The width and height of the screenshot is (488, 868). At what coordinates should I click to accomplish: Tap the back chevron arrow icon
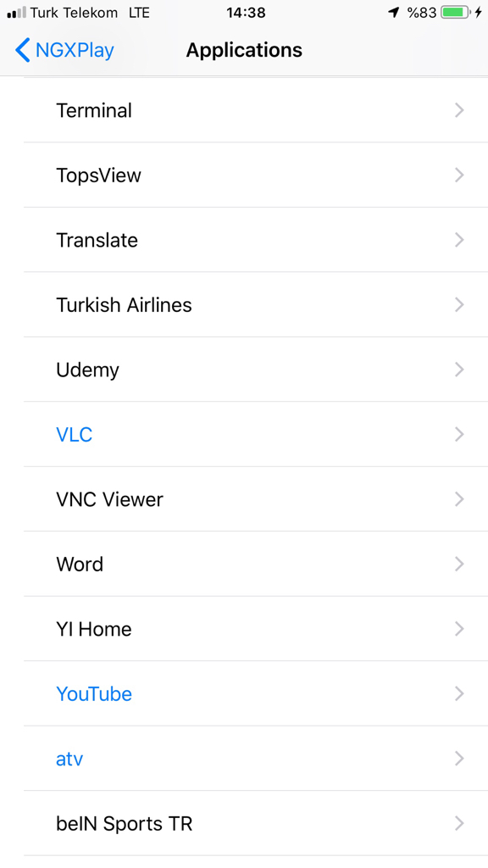[22, 50]
